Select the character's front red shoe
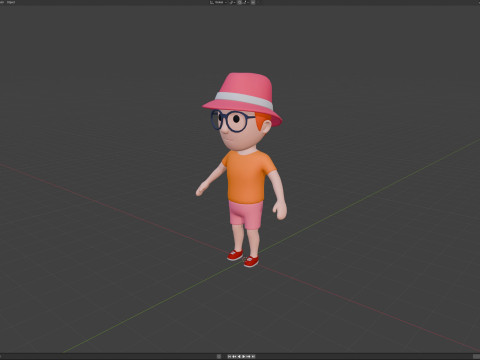 click(251, 262)
